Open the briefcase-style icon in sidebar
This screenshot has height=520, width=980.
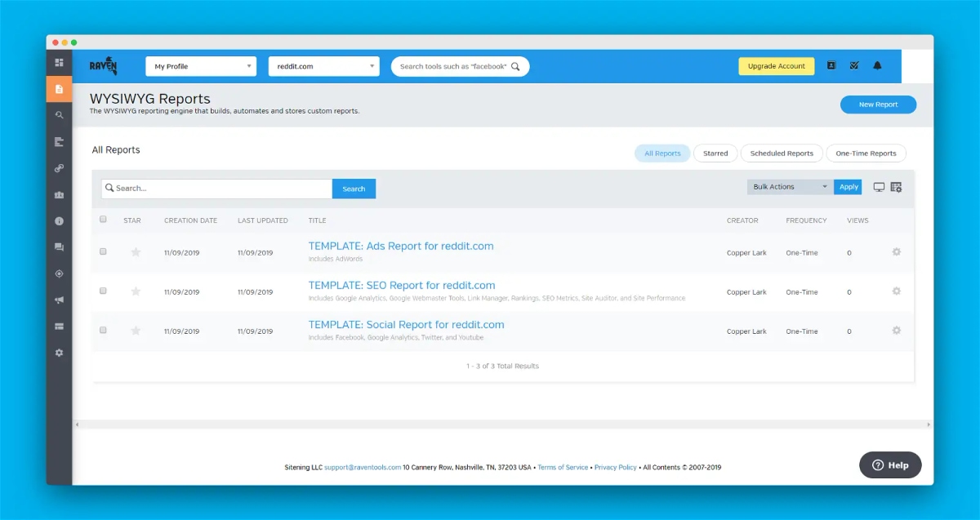(x=59, y=195)
